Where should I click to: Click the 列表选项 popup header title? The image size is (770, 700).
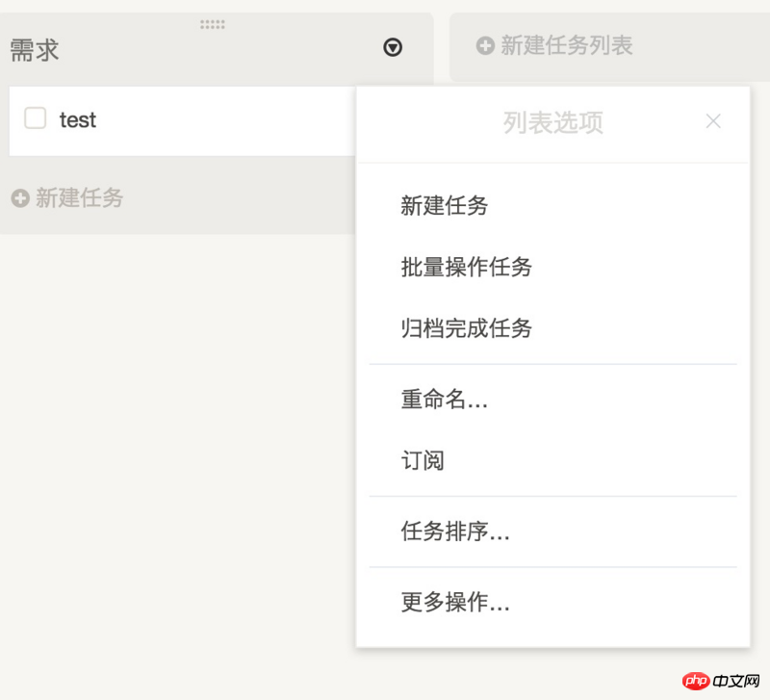pyautogui.click(x=552, y=122)
